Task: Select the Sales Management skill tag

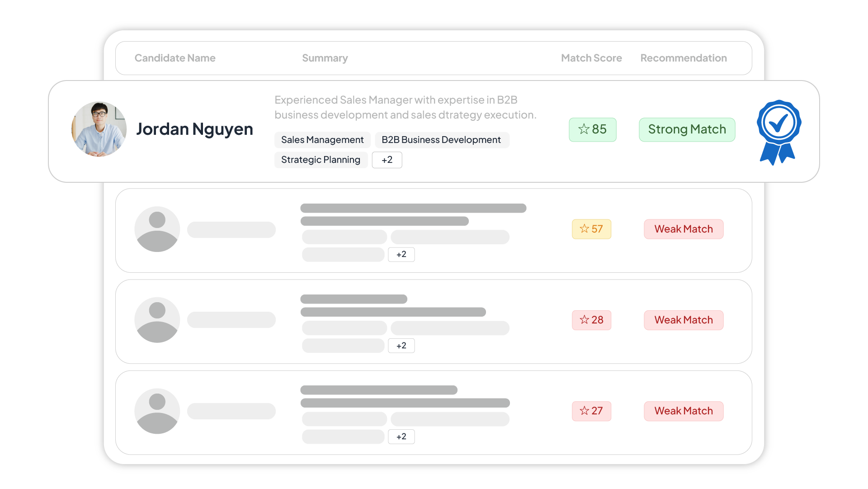Action: click(x=322, y=140)
